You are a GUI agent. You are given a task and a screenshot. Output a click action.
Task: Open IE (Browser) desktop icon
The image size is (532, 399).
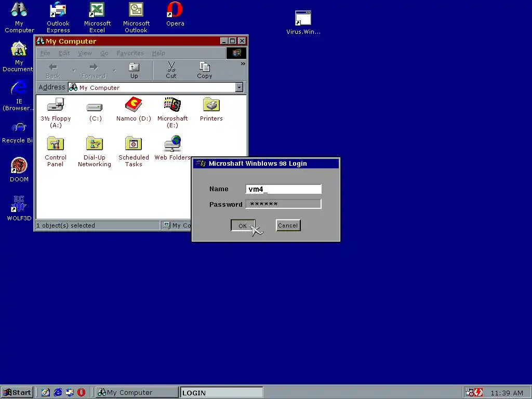18,96
